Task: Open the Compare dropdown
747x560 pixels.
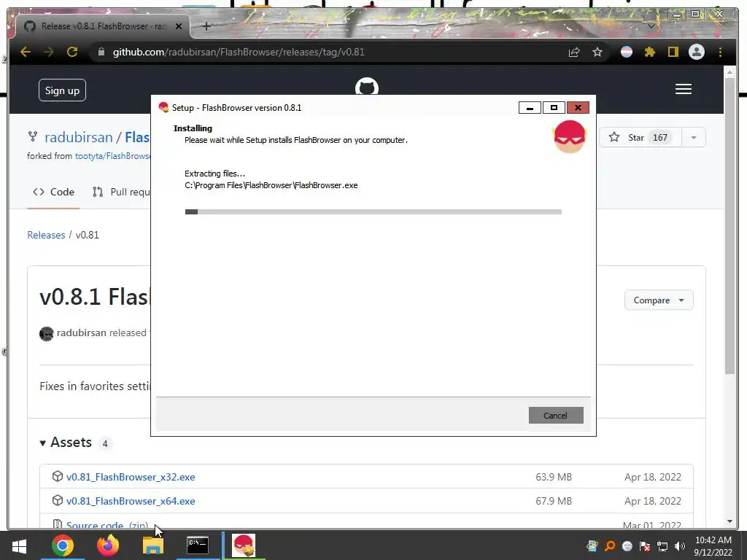Action: [x=659, y=300]
